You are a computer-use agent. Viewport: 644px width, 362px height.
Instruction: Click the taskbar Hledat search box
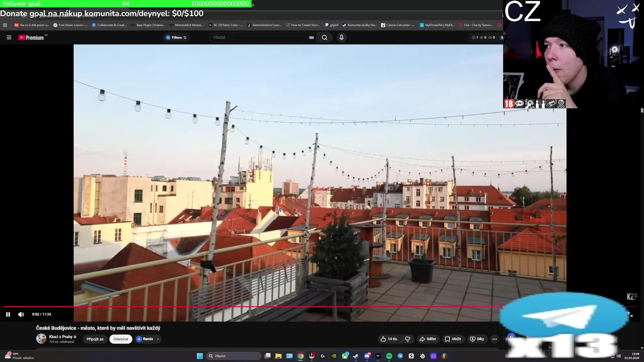[234, 356]
